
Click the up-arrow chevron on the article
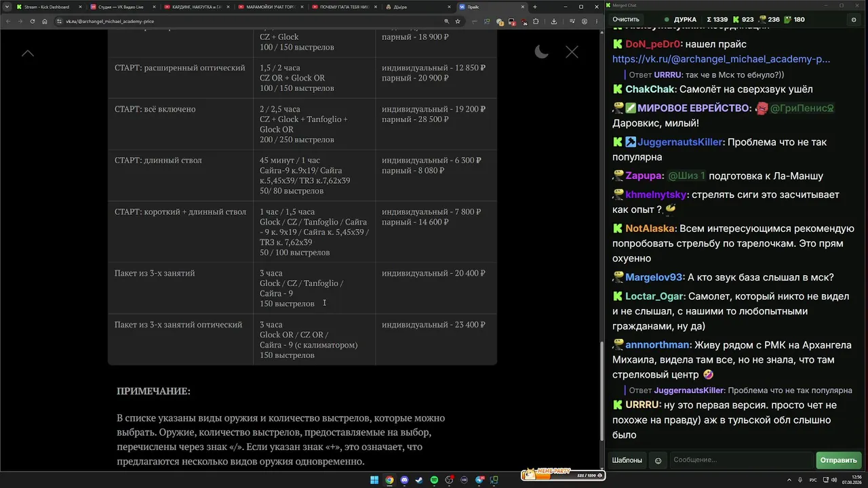(27, 53)
